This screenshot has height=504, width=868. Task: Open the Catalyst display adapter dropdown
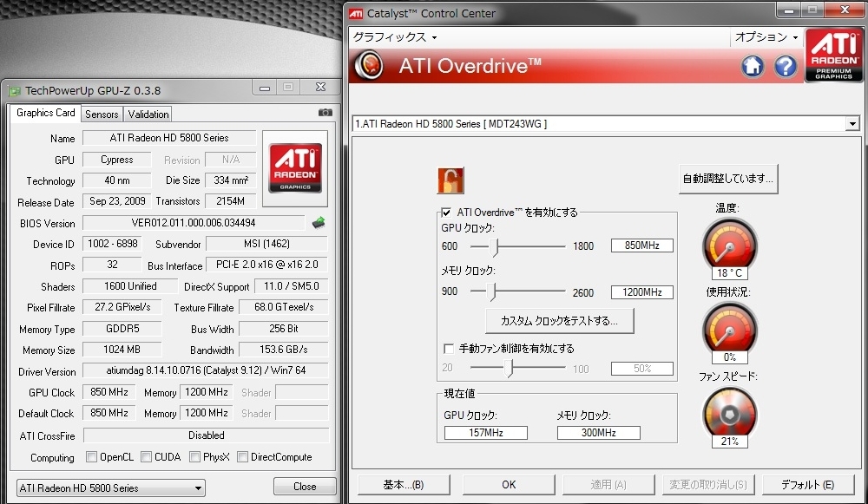[x=606, y=124]
